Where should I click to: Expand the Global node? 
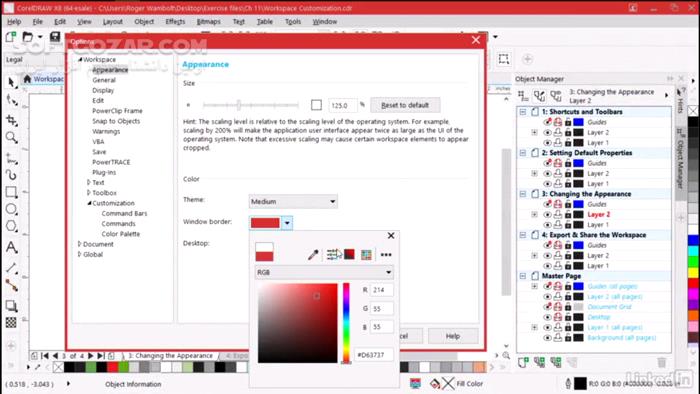tap(79, 254)
